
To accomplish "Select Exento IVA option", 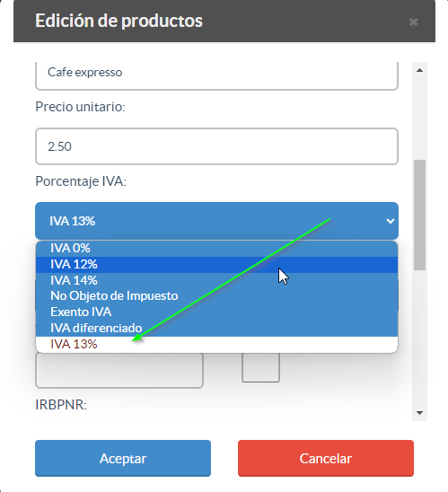I will 216,312.
